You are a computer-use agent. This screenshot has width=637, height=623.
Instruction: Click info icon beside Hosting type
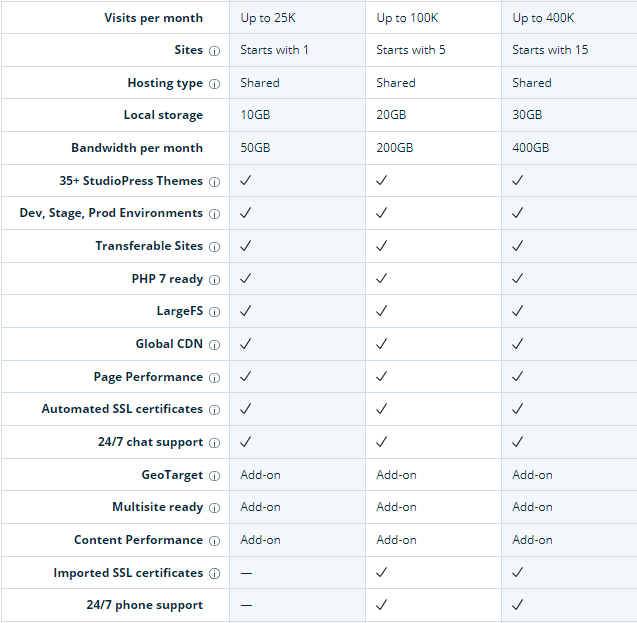pyautogui.click(x=214, y=84)
